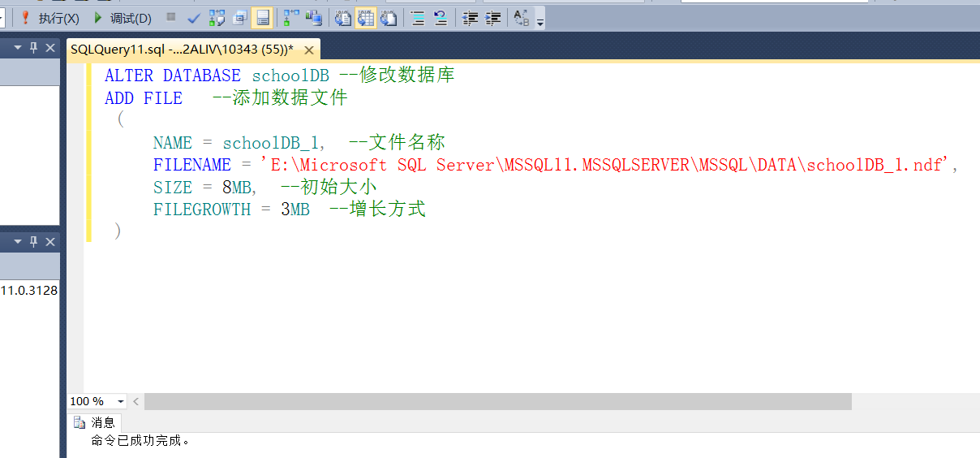Screen dimensions: 980x458
Task: Click the FILEGROWTH = 3MB line
Action: point(289,209)
